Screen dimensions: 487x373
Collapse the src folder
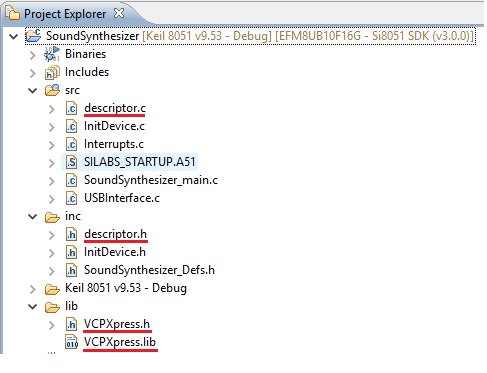pyautogui.click(x=32, y=90)
